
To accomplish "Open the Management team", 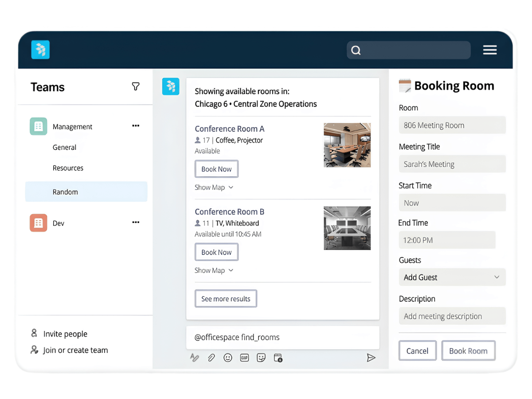I will 72,126.
